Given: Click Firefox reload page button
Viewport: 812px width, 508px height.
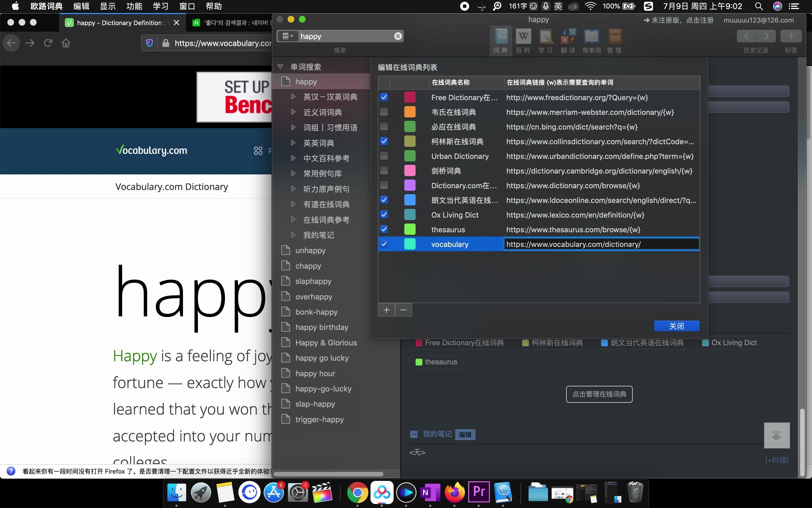Looking at the screenshot, I should tap(48, 43).
